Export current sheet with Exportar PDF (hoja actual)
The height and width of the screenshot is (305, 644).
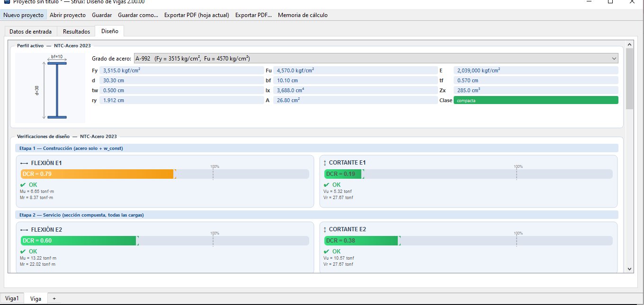tap(196, 15)
